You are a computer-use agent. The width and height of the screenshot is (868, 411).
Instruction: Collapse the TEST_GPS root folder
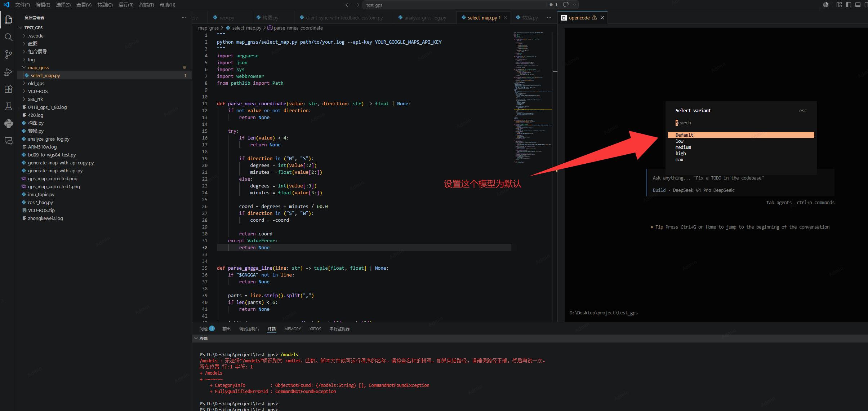coord(21,28)
